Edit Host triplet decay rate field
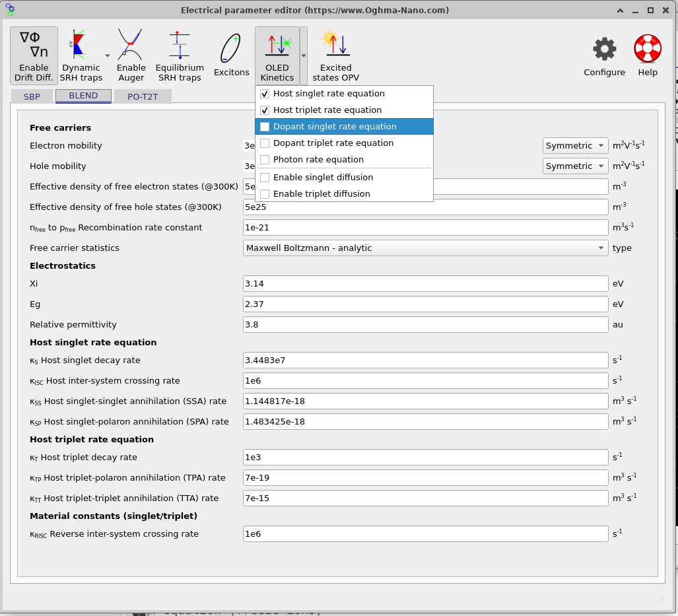The height and width of the screenshot is (616, 678). (x=425, y=458)
